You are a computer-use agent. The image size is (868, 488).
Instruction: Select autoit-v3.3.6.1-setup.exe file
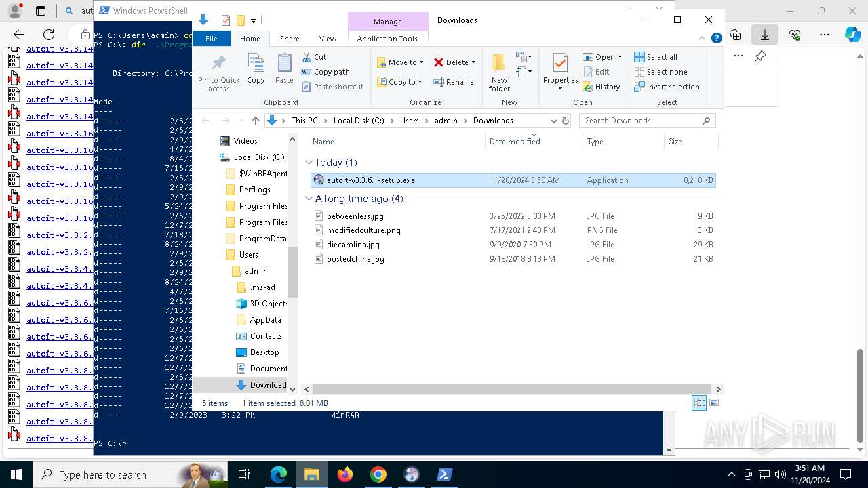(513, 180)
